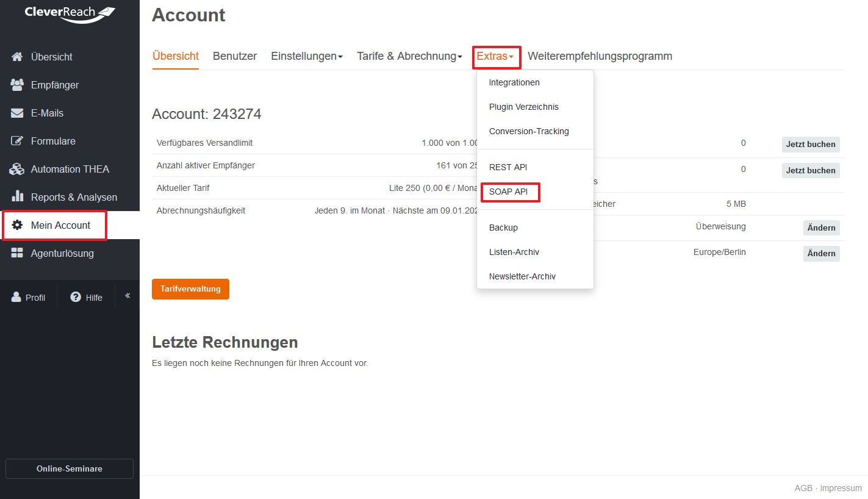The image size is (868, 499).
Task: Switch to the Übersicht account tab
Action: coord(176,56)
